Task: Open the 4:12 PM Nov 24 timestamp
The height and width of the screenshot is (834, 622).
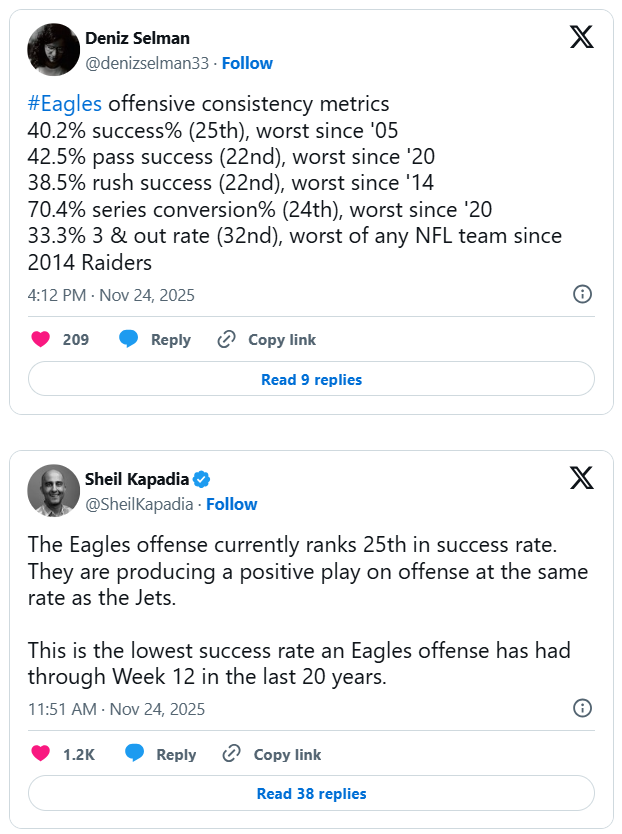Action: tap(111, 295)
